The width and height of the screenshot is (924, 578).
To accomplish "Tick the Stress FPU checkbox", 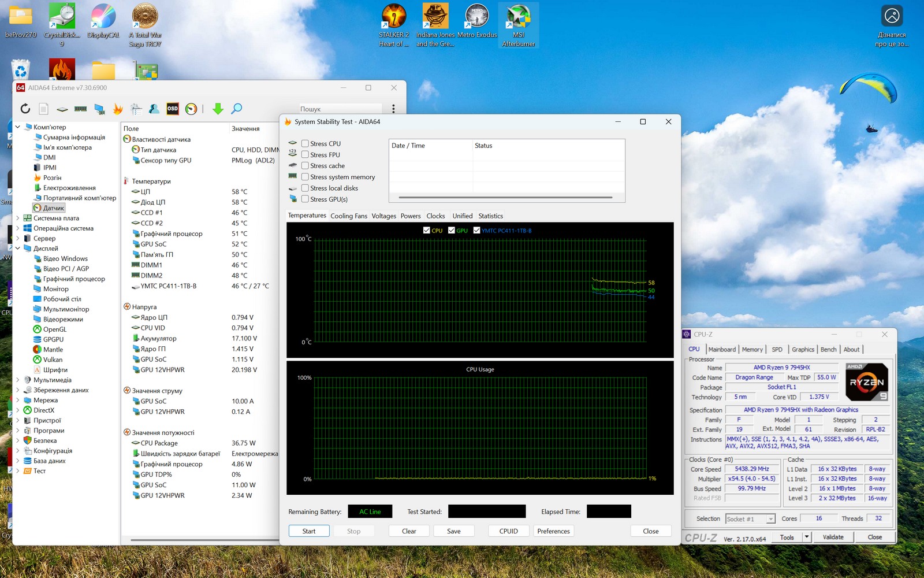I will tap(305, 155).
